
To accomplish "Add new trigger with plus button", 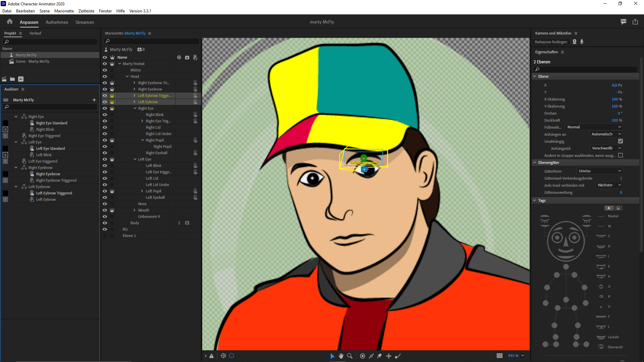I will click(94, 100).
